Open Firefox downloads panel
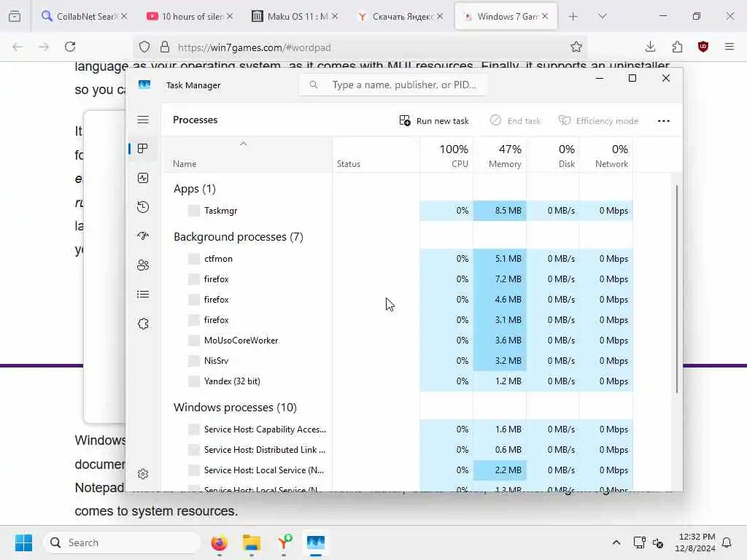Image resolution: width=747 pixels, height=560 pixels. pos(650,47)
